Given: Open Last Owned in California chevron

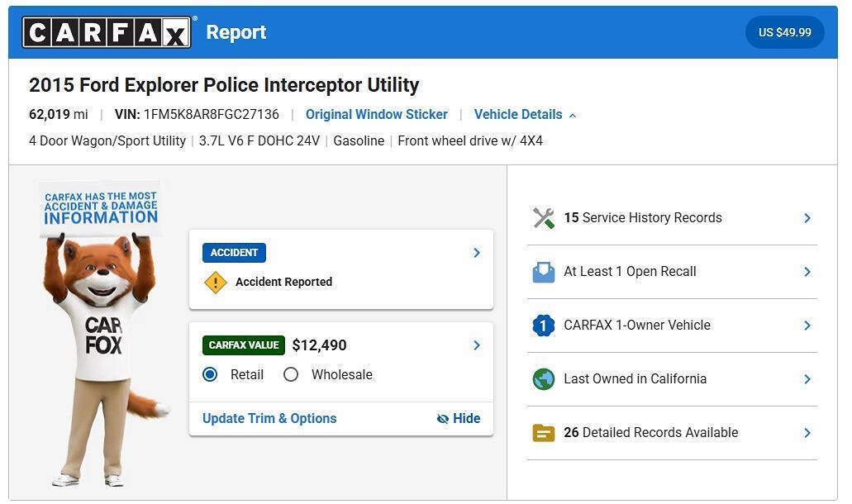Looking at the screenshot, I should [807, 379].
